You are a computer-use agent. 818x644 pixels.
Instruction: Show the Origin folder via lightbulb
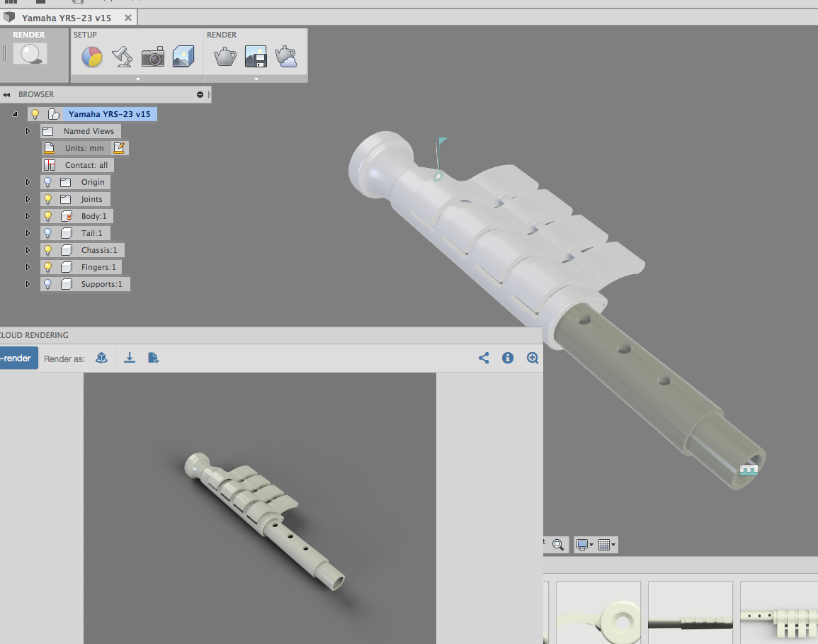tap(47, 182)
